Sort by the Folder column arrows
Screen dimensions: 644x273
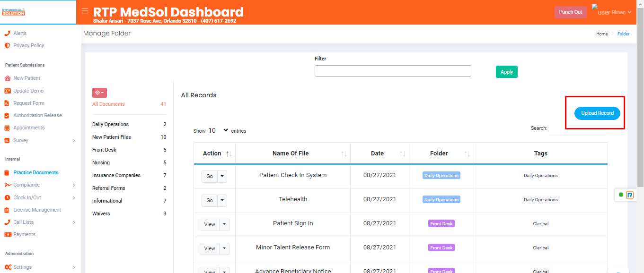pyautogui.click(x=468, y=154)
